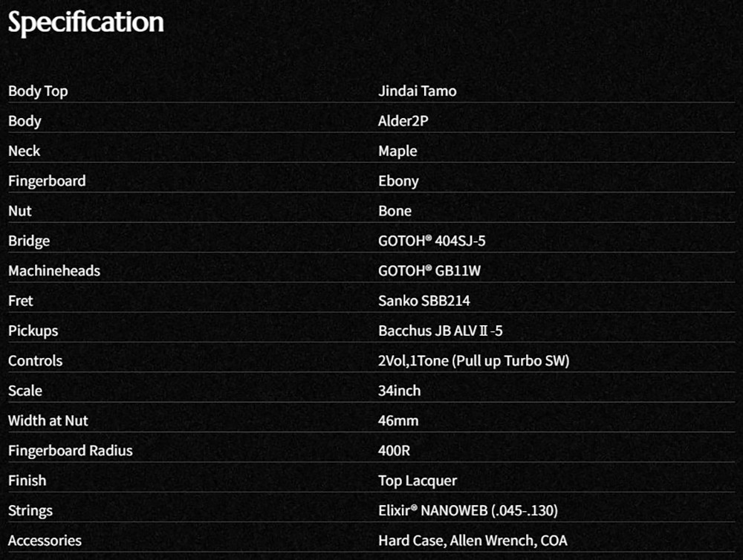The width and height of the screenshot is (743, 560).
Task: Click the Neck row label
Action: click(x=25, y=151)
